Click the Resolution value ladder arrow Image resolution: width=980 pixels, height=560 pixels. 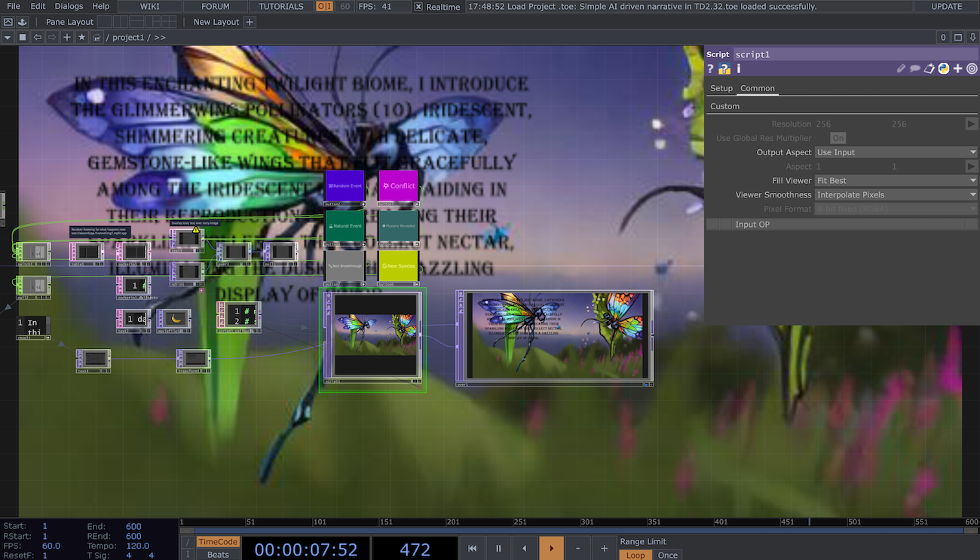pyautogui.click(x=972, y=124)
